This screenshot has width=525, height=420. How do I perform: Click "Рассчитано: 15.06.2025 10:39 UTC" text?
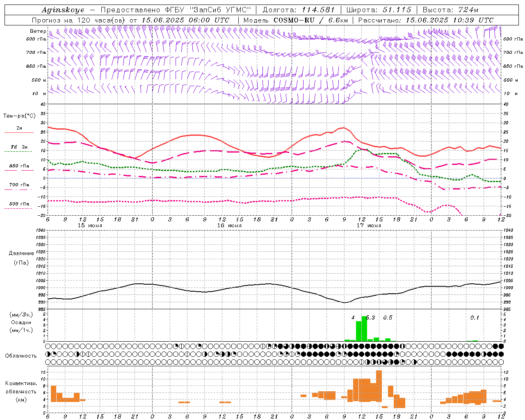tap(426, 20)
